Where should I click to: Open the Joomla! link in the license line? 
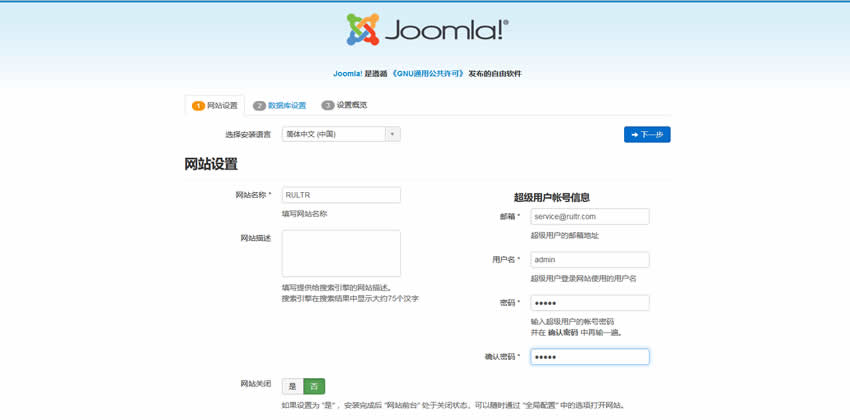(347, 74)
